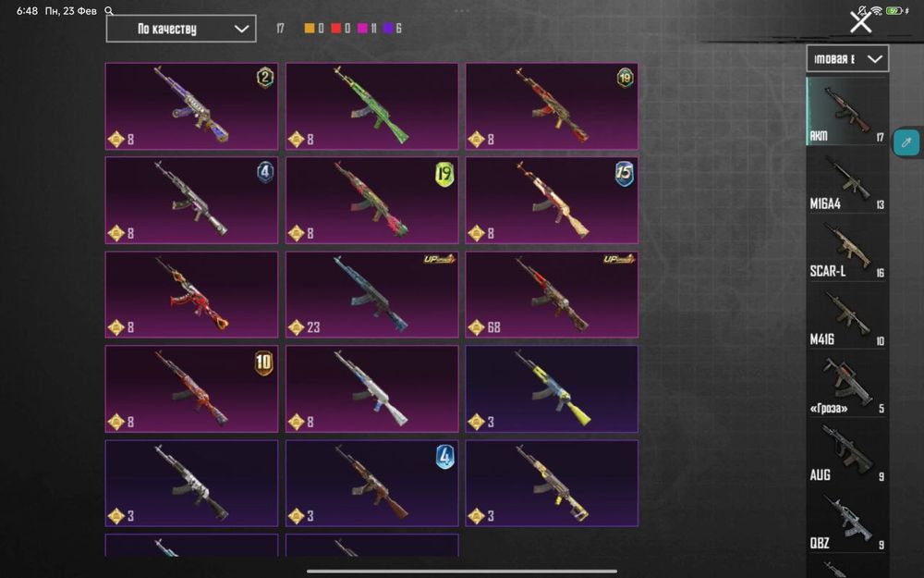Tap the teal paint tool side button
This screenshot has height=578, width=924.
[906, 142]
